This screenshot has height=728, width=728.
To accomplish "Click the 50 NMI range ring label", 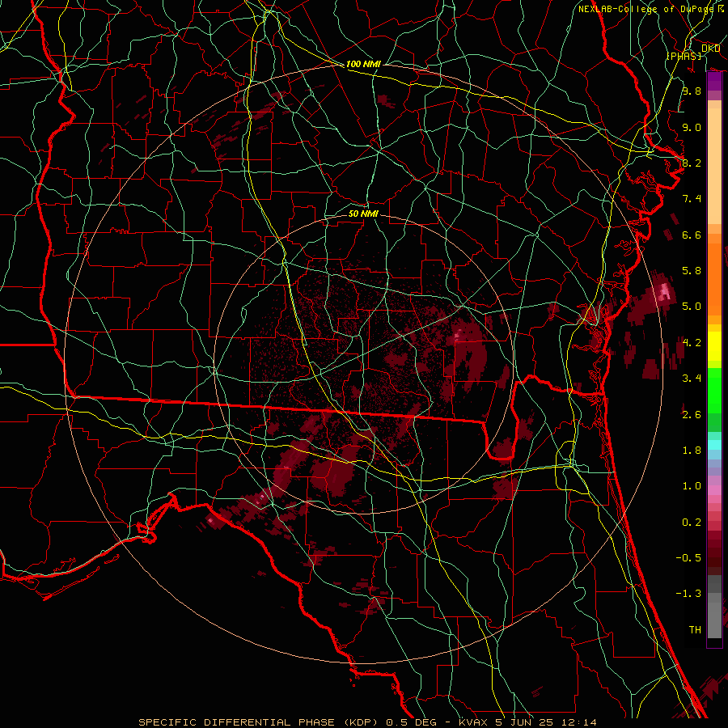I will (x=363, y=214).
